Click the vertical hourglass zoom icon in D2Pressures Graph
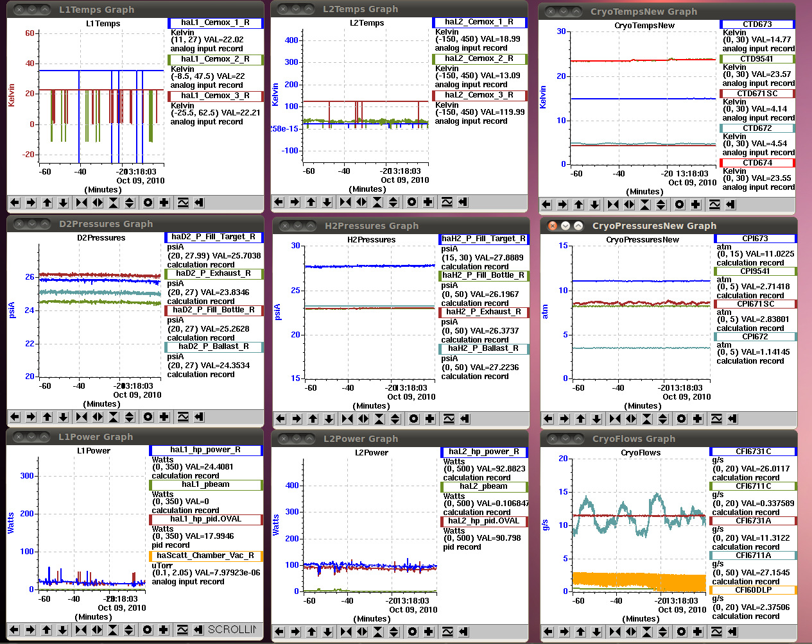The width and height of the screenshot is (812, 644). point(114,417)
